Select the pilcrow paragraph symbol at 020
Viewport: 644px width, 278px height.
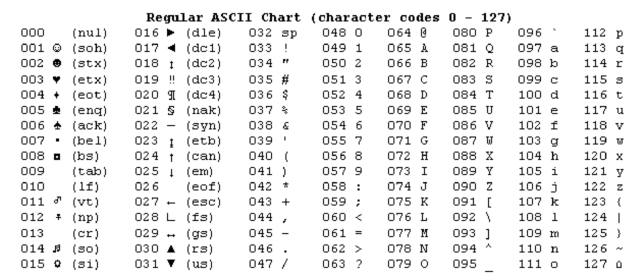pos(171,95)
